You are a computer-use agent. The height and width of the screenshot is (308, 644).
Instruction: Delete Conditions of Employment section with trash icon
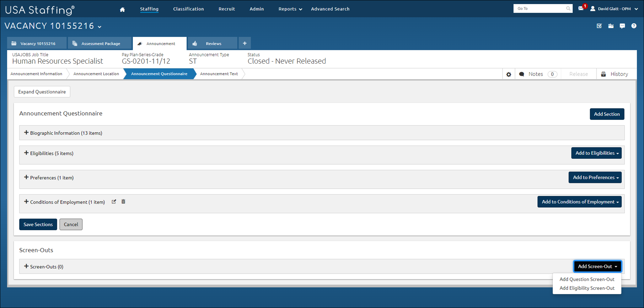click(x=123, y=201)
